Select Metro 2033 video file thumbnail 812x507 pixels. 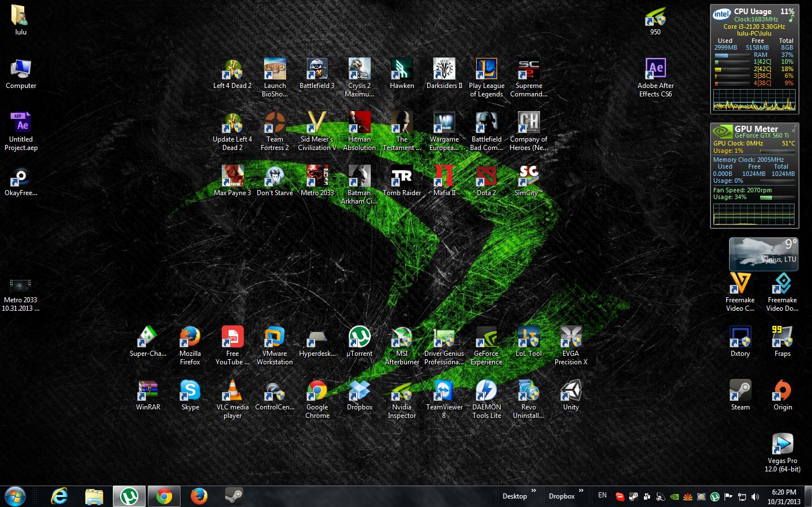21,295
